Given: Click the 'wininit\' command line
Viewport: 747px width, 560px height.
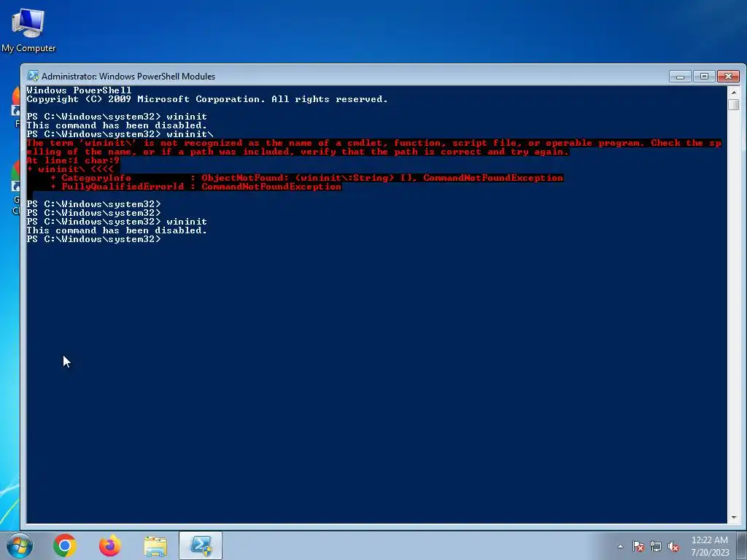Looking at the screenshot, I should pyautogui.click(x=120, y=134).
